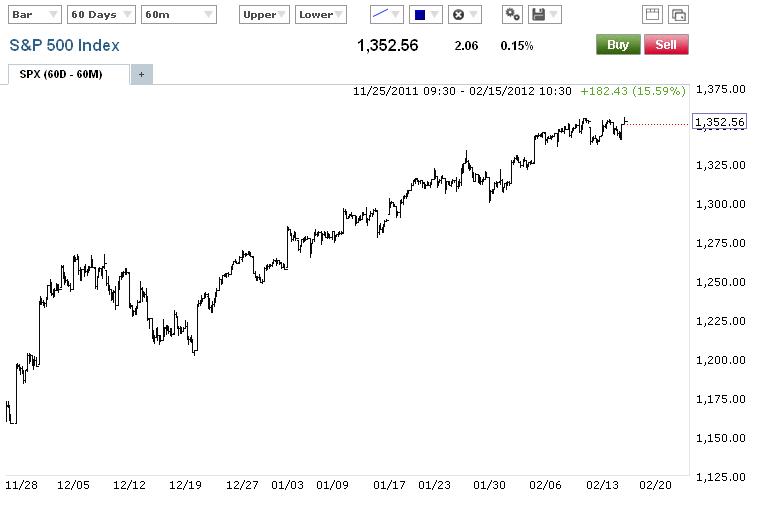Click the 1,250.00 price axis label

pos(720,282)
